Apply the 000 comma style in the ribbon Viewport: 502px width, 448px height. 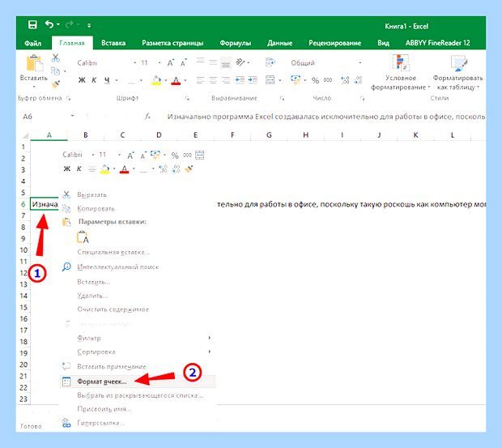click(328, 80)
